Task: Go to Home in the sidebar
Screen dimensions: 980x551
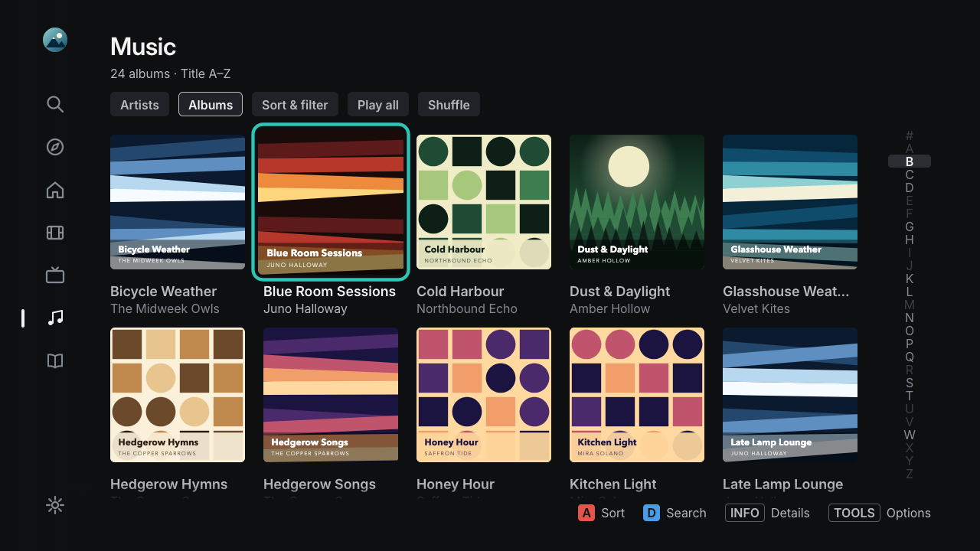Action: point(55,190)
